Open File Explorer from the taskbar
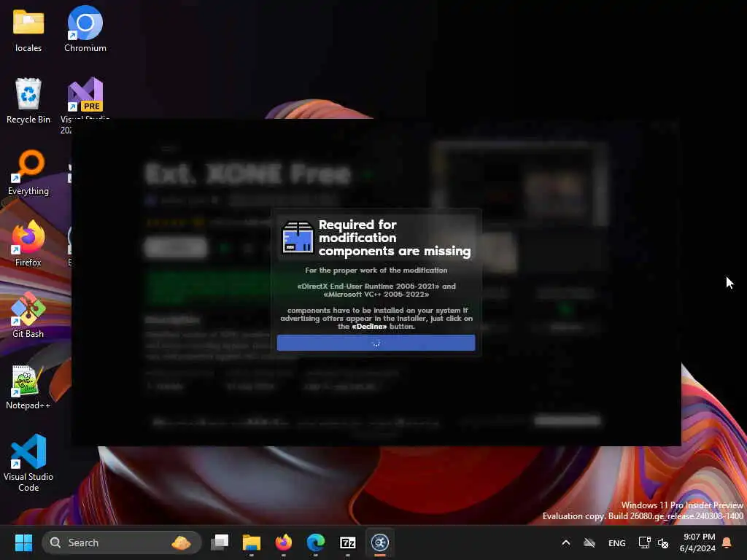This screenshot has height=560, width=747. [x=252, y=542]
